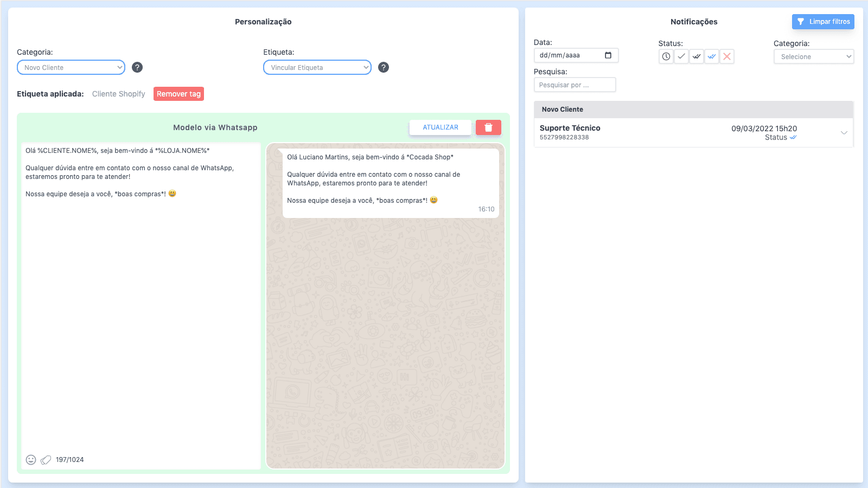Viewport: 868px width, 488px height.
Task: Filter by pending clock status
Action: point(666,56)
